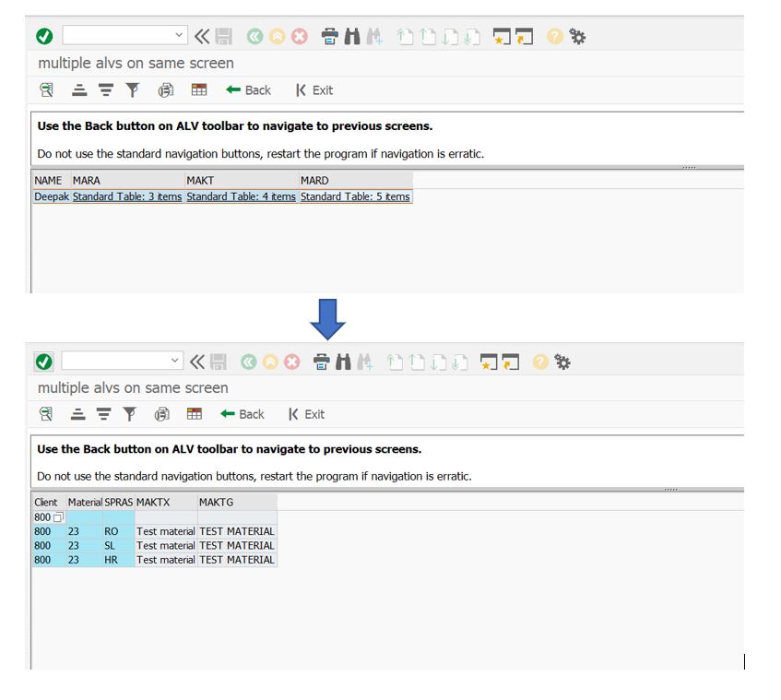781x700 pixels.
Task: Click the Customize Layout gear icon in the upper toolbar
Action: [578, 37]
